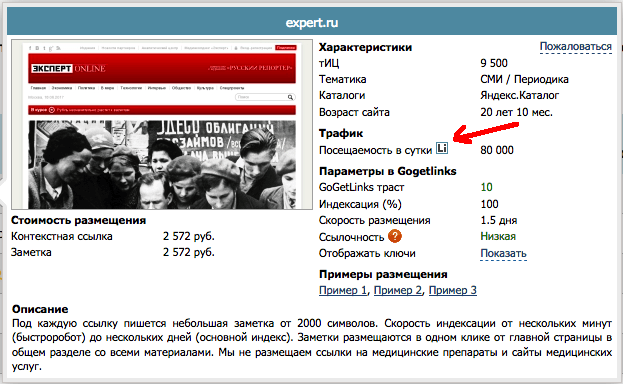Click the СМИ / Периодика topic value
This screenshot has height=384, width=623.
(x=524, y=79)
